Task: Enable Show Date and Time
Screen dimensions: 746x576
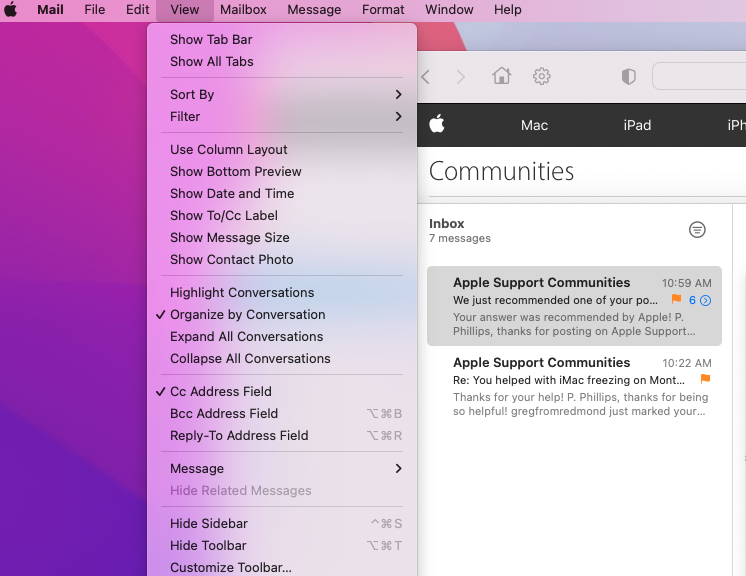Action: tap(282, 194)
